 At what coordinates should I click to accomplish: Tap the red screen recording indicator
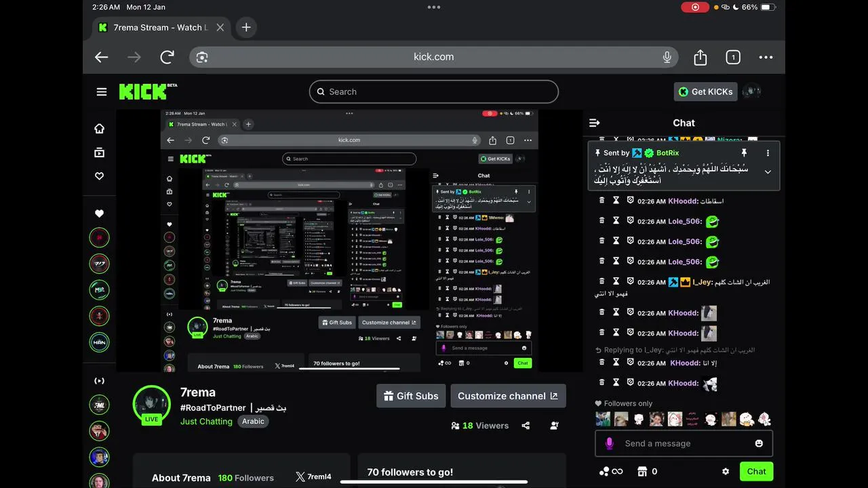(695, 7)
